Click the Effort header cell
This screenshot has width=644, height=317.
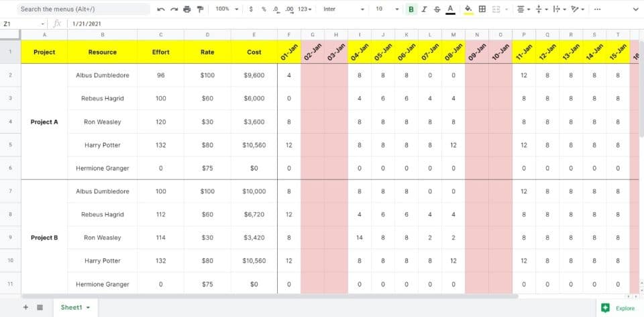[160, 52]
